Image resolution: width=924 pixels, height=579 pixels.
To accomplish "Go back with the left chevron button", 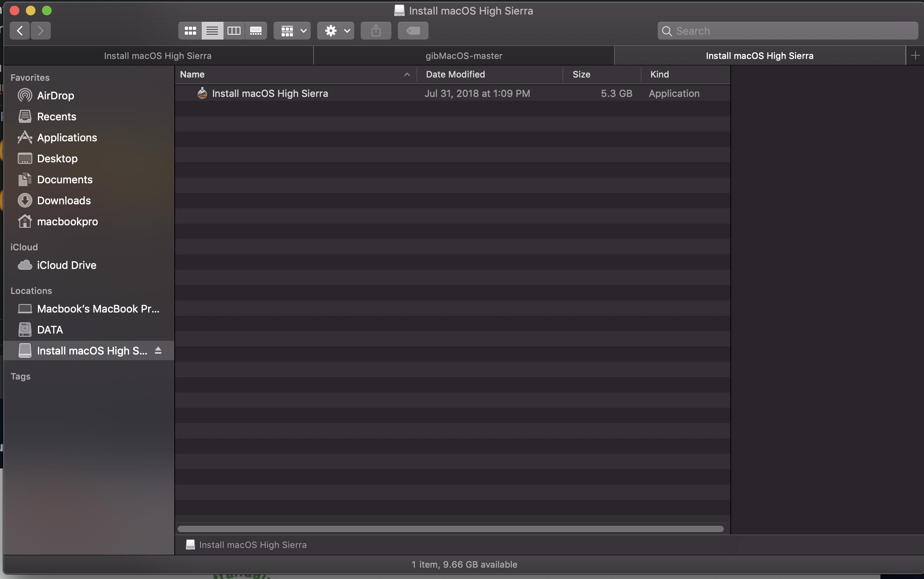I will pyautogui.click(x=20, y=31).
